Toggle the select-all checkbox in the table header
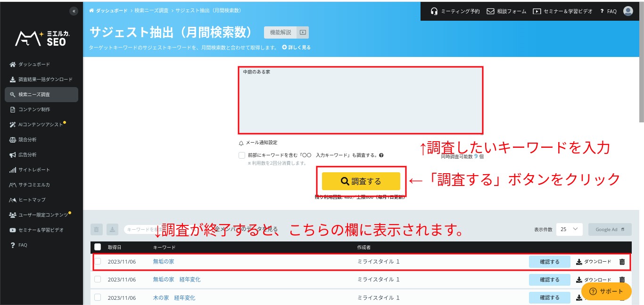Viewport: 644px width, 305px height. tap(98, 247)
